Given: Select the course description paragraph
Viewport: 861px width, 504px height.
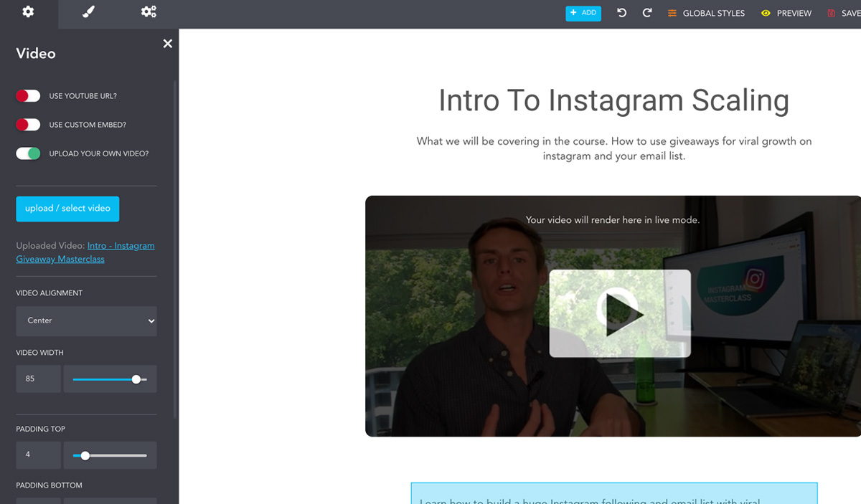Looking at the screenshot, I should click(x=614, y=148).
